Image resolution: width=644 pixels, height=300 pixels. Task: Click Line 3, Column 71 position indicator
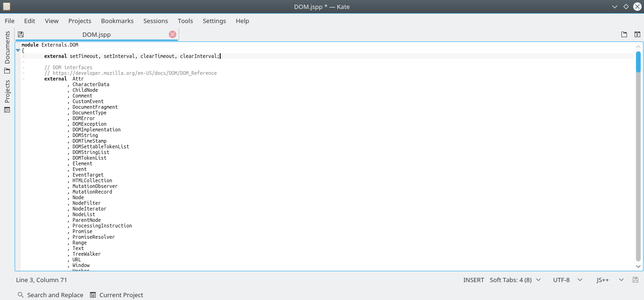pos(41,280)
